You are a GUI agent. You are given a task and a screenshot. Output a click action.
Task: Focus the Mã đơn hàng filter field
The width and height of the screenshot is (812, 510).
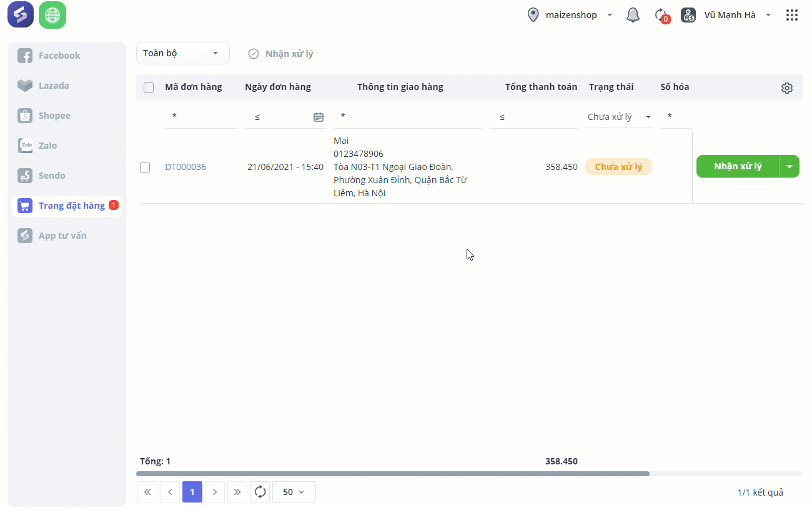[x=201, y=117]
